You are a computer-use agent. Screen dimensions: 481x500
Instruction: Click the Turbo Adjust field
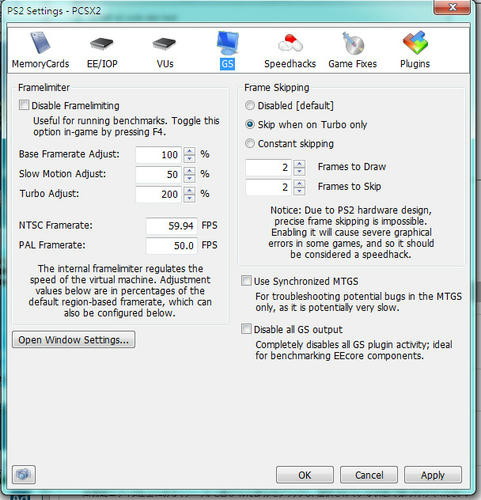tap(159, 194)
